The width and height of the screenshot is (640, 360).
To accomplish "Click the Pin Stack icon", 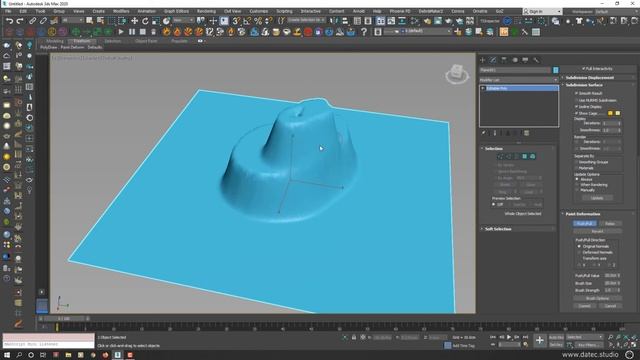I will (484, 133).
